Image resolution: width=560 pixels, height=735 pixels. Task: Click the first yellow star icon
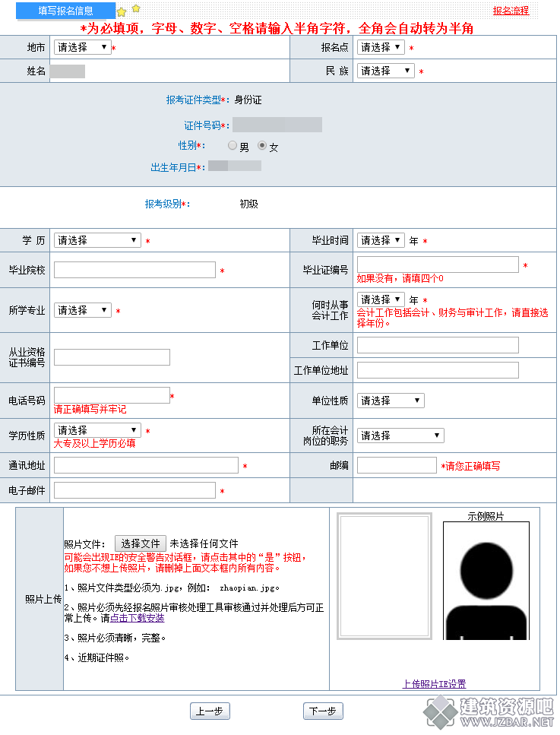click(122, 11)
